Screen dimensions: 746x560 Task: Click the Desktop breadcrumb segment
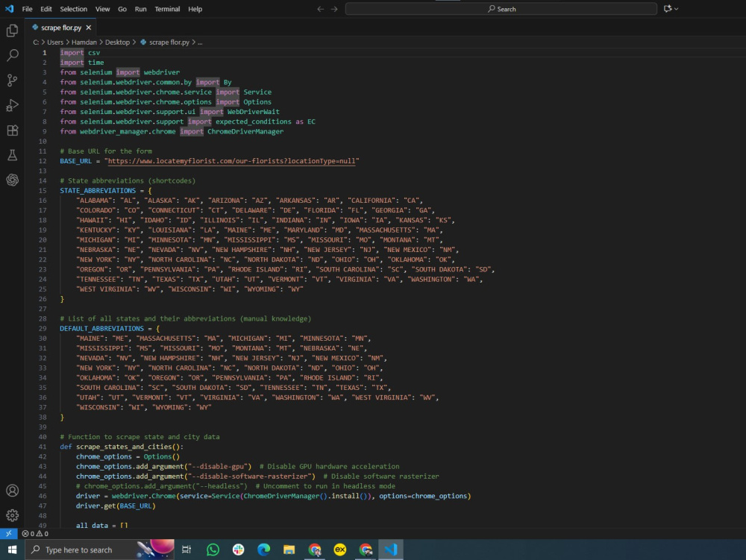click(117, 43)
